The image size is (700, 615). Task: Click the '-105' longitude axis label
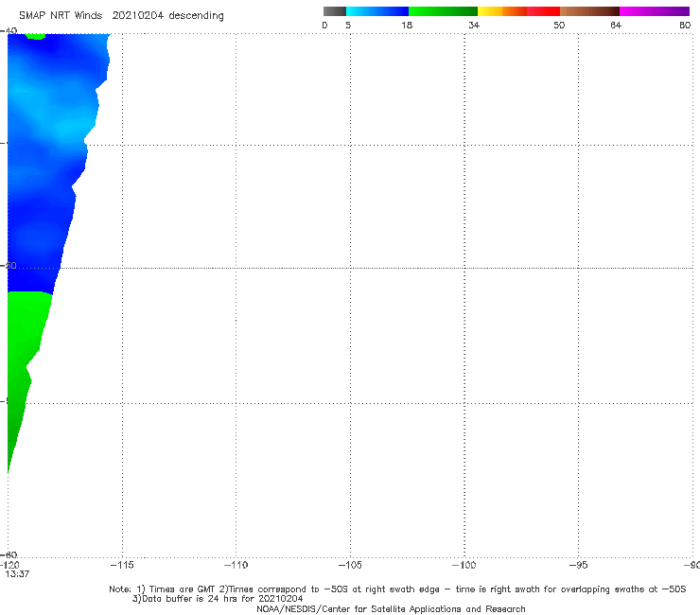(x=350, y=565)
